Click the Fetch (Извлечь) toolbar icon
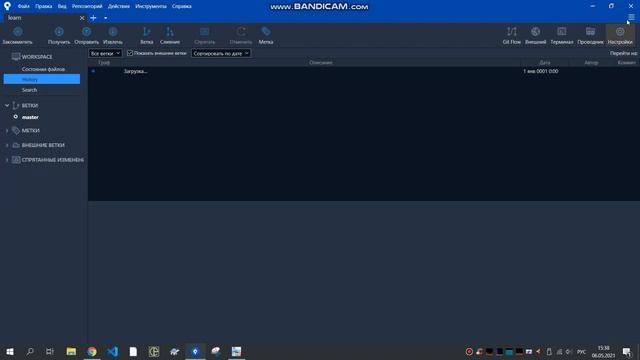 (x=113, y=36)
